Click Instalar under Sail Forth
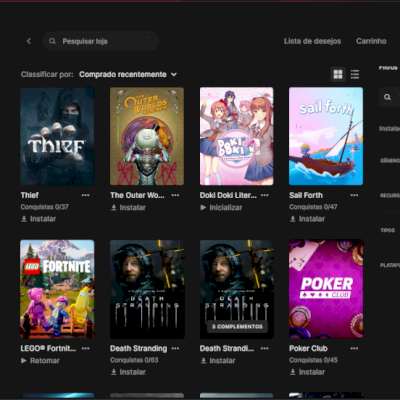The width and height of the screenshot is (400, 400). [307, 219]
